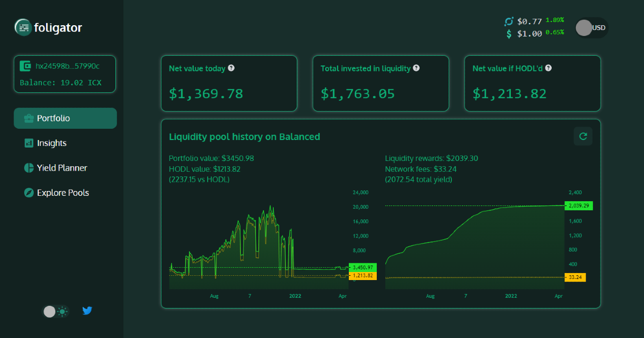Open the Twitter bird icon link

(87, 311)
